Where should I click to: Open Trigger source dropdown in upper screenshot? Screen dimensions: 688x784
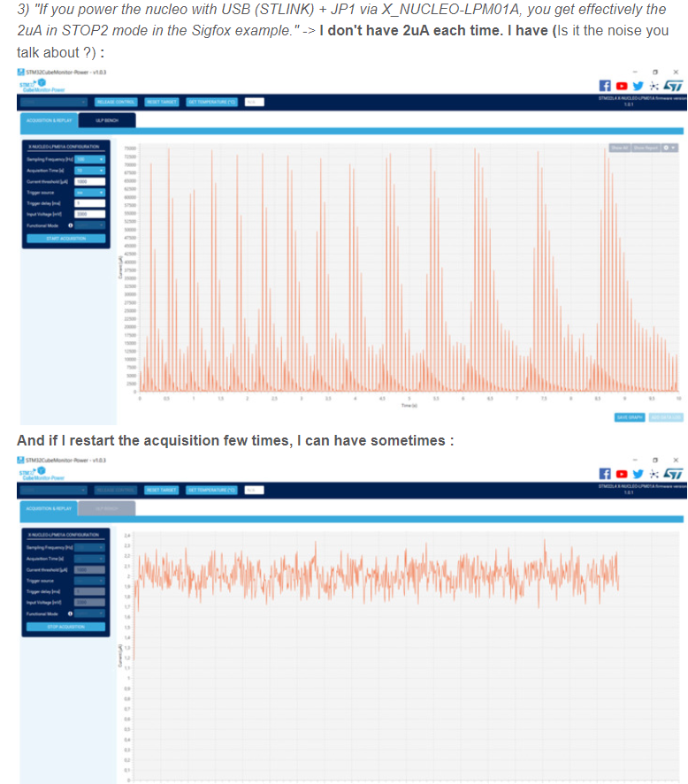coord(89,193)
